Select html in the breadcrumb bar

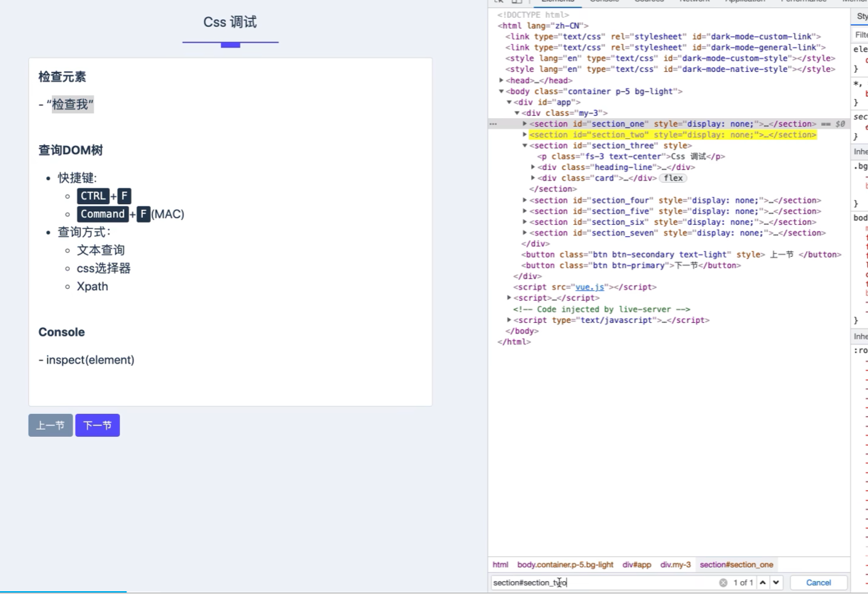pos(500,565)
